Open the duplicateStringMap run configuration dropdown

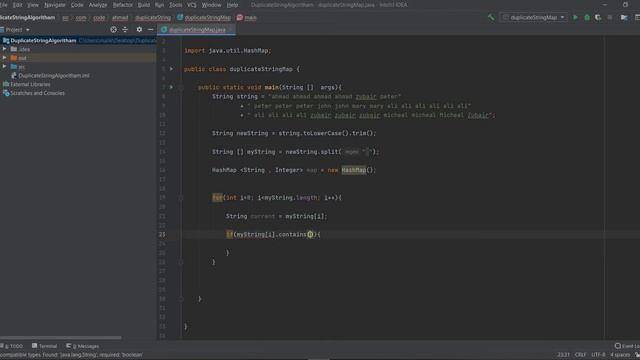tap(533, 18)
